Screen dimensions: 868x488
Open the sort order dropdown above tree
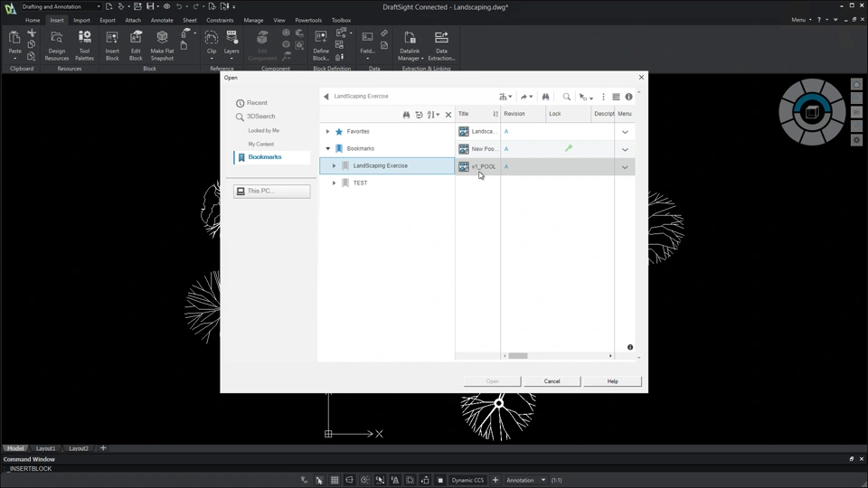[433, 115]
